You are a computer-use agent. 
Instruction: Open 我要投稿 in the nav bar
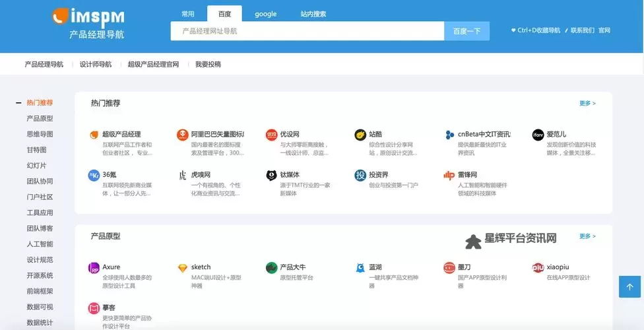tap(209, 64)
